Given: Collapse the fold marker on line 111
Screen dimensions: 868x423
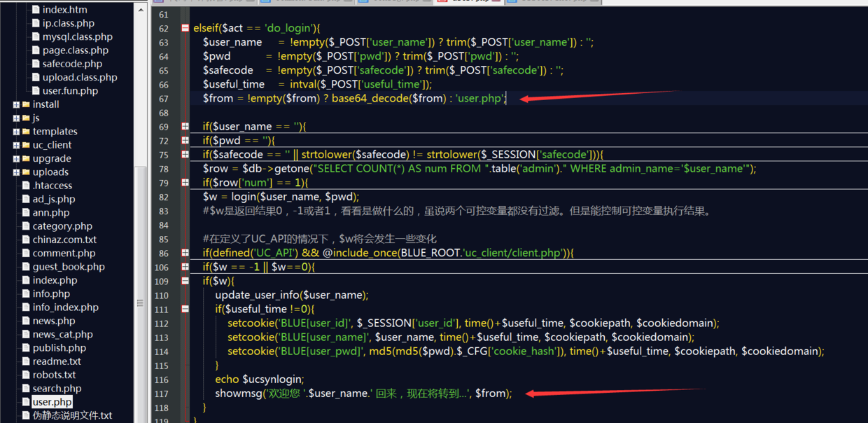Looking at the screenshot, I should coord(185,309).
